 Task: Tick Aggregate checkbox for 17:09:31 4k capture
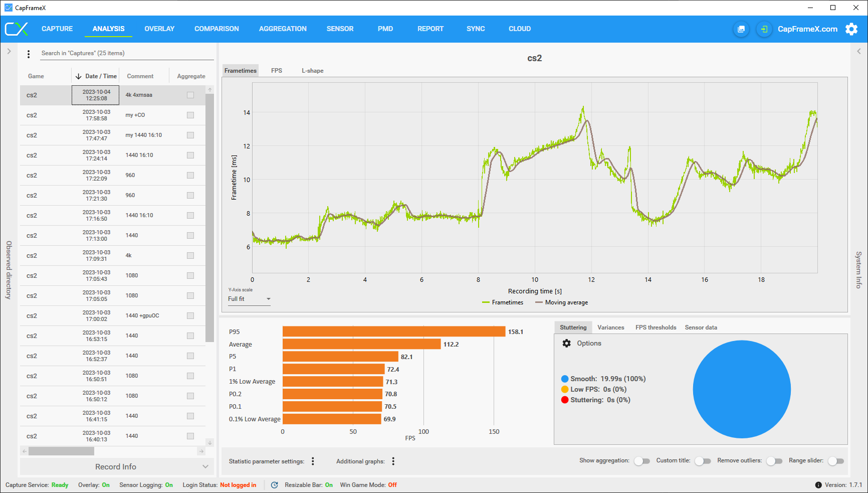tap(190, 256)
